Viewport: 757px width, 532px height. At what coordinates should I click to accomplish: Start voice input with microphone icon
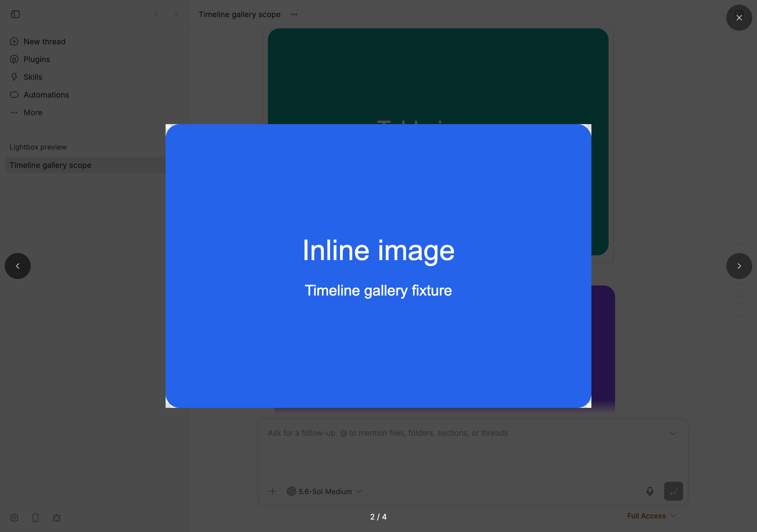click(650, 491)
